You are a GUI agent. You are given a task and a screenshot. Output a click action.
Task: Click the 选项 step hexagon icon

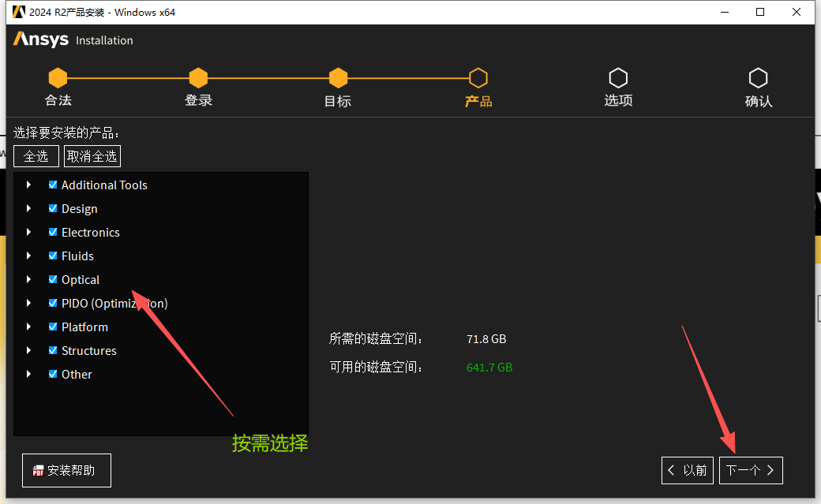pos(618,77)
